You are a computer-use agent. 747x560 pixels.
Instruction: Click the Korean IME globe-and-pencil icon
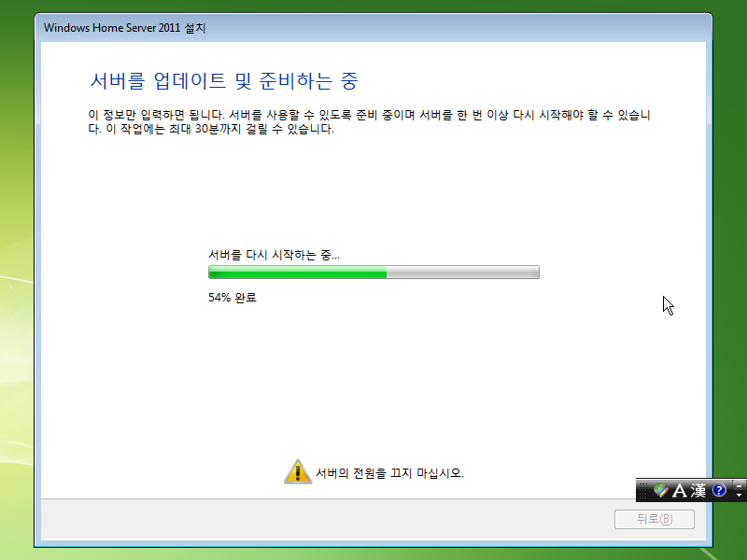[x=660, y=490]
